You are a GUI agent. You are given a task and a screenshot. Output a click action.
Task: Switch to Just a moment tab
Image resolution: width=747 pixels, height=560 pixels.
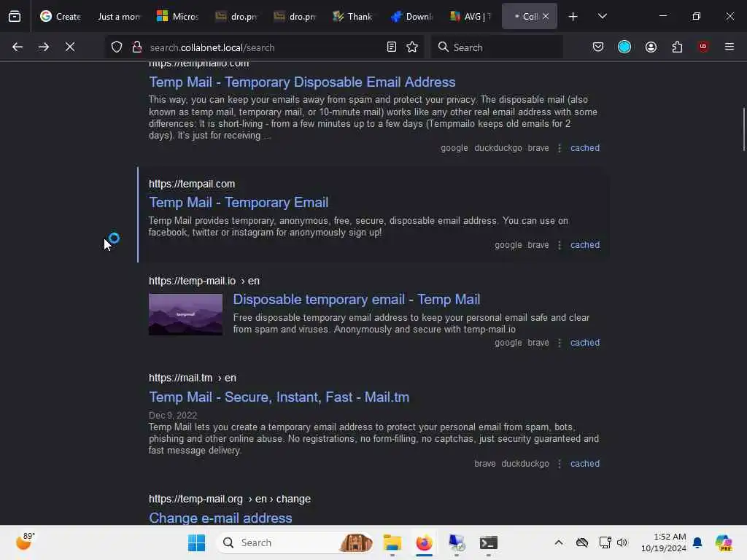pos(119,16)
